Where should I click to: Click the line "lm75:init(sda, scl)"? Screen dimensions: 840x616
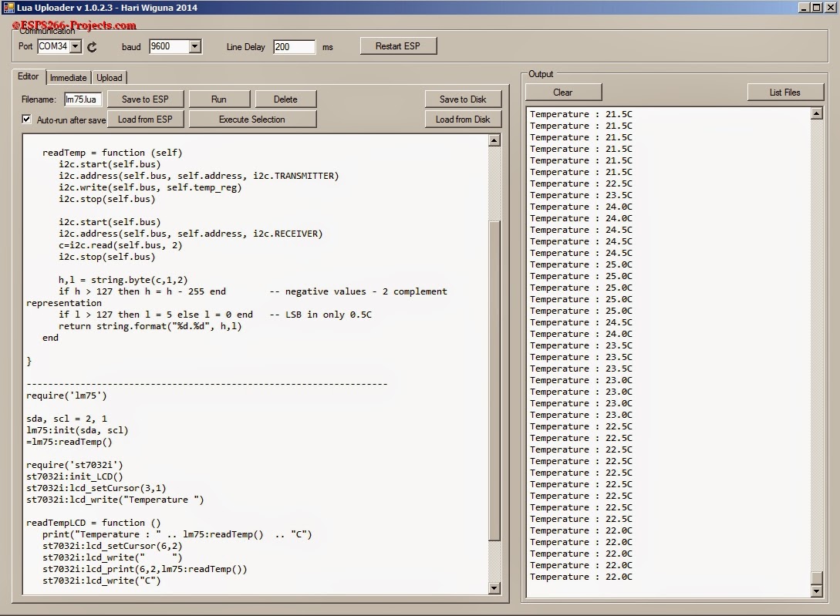pyautogui.click(x=77, y=430)
